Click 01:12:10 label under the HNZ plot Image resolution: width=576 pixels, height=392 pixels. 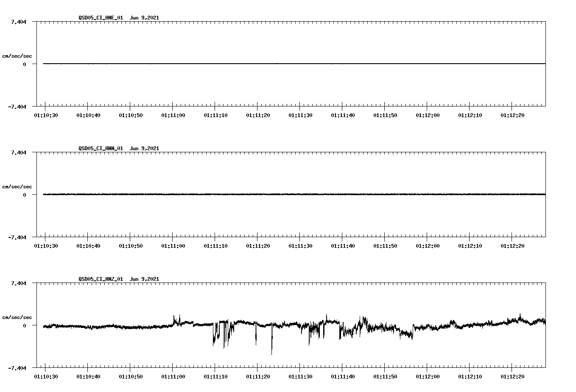pyautogui.click(x=470, y=377)
